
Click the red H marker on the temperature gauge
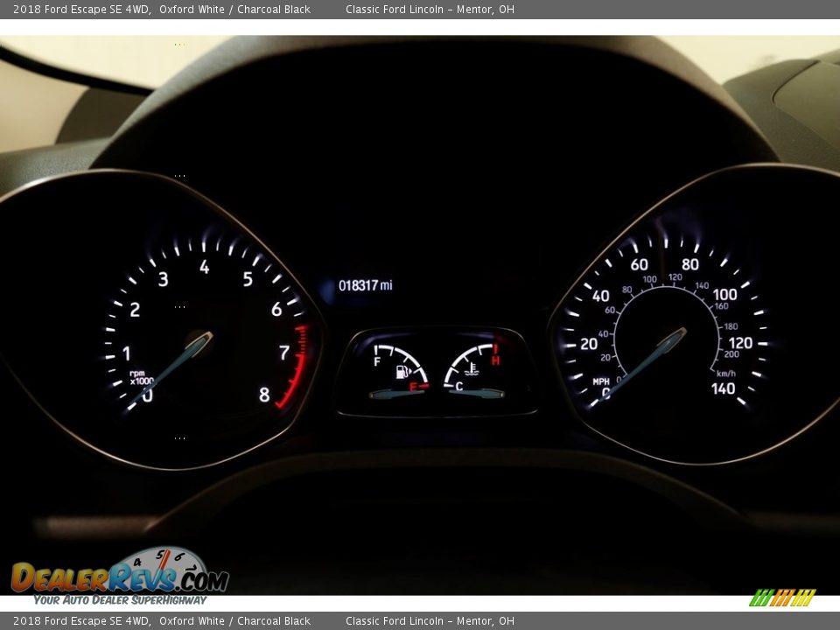tap(495, 360)
